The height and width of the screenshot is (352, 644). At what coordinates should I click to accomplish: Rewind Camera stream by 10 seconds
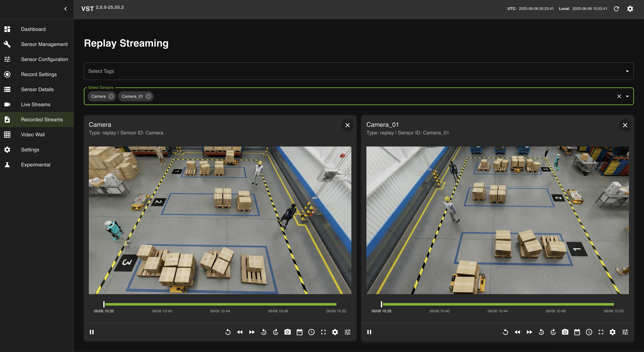pyautogui.click(x=264, y=332)
